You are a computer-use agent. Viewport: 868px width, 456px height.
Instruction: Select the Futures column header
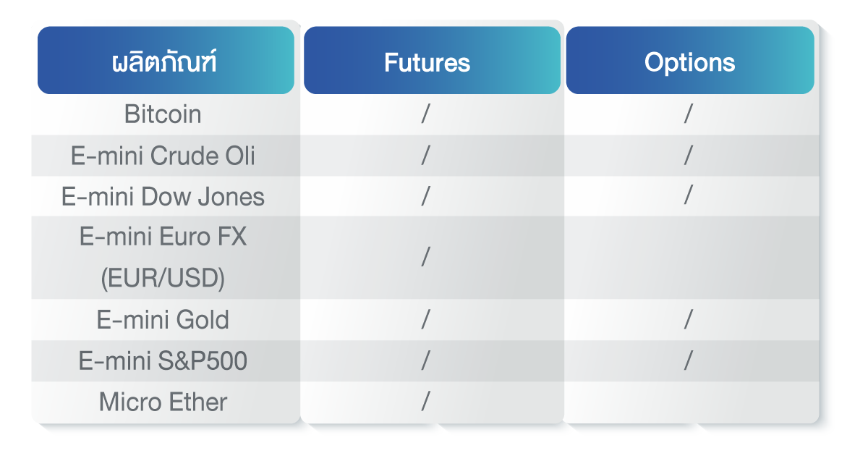[x=427, y=62]
